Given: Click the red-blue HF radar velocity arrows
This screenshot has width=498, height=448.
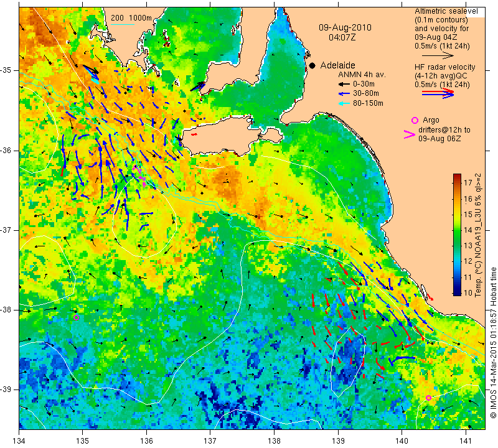Looking at the screenshot, I should [x=438, y=93].
